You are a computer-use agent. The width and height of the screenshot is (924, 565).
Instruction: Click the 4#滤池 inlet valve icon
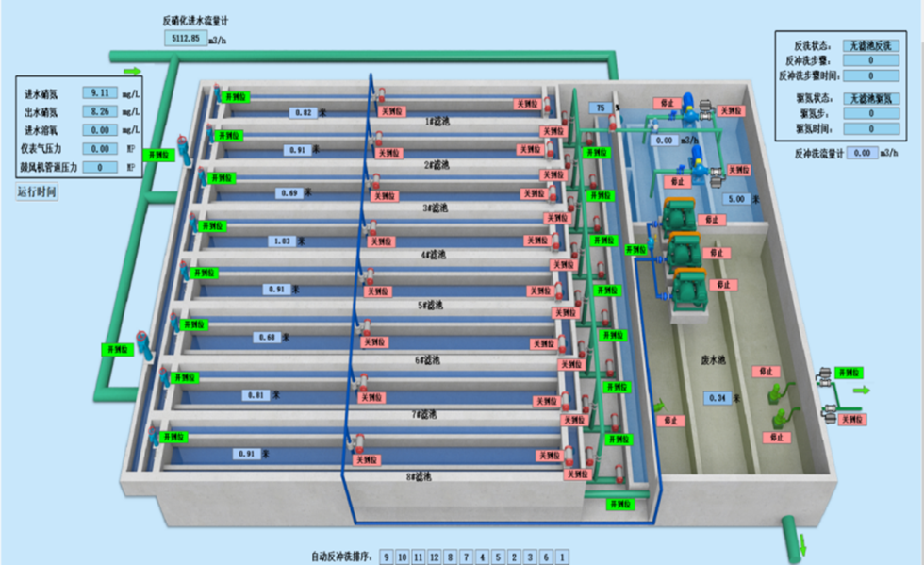[193, 223]
